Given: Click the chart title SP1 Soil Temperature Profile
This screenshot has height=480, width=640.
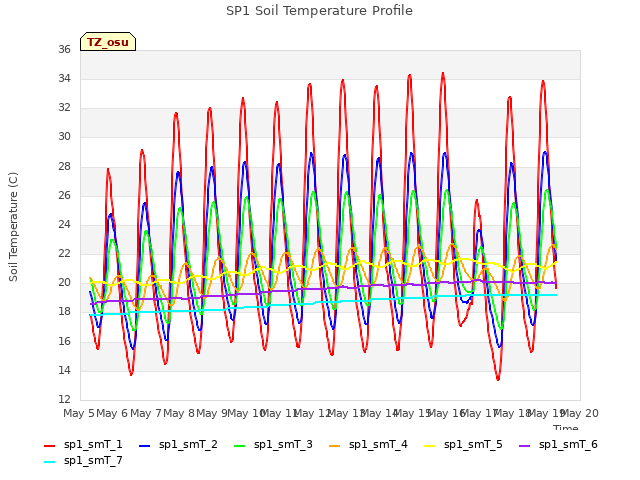Looking at the screenshot, I should [319, 11].
